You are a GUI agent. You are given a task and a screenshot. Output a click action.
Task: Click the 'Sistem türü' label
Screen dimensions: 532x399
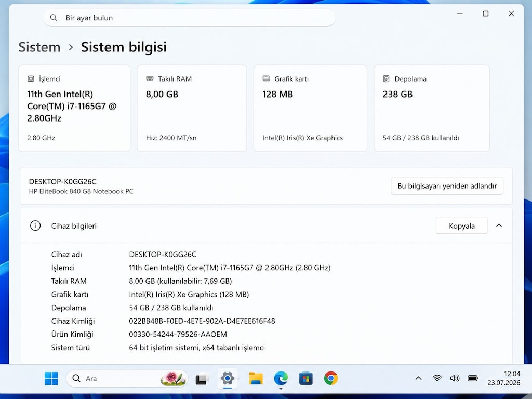[x=71, y=348]
